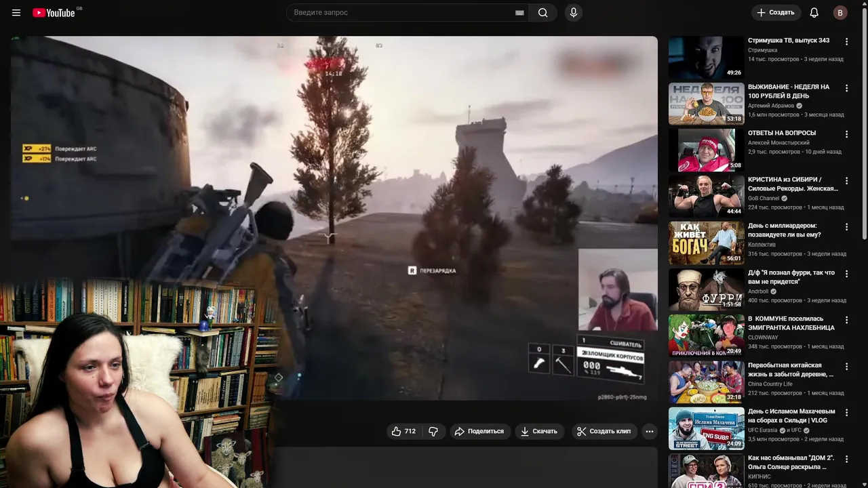The width and height of the screenshot is (868, 488).
Task: Open video День с Исламом Махачевым
Action: pos(791,415)
